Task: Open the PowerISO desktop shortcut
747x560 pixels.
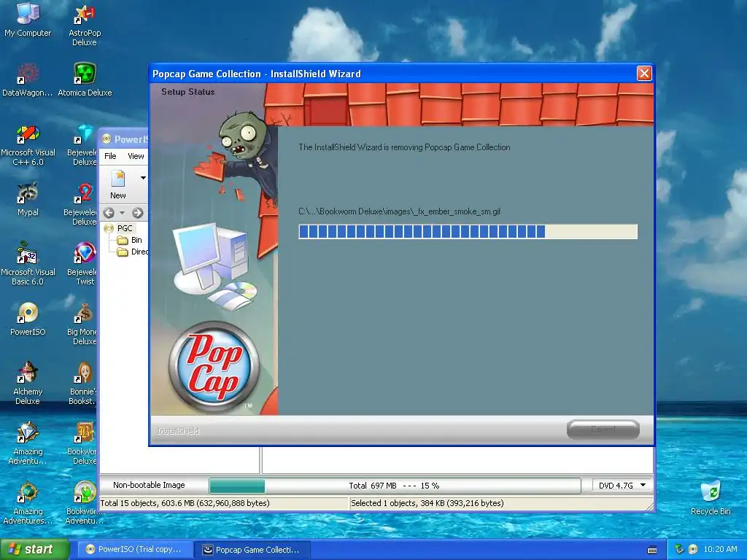Action: [28, 319]
